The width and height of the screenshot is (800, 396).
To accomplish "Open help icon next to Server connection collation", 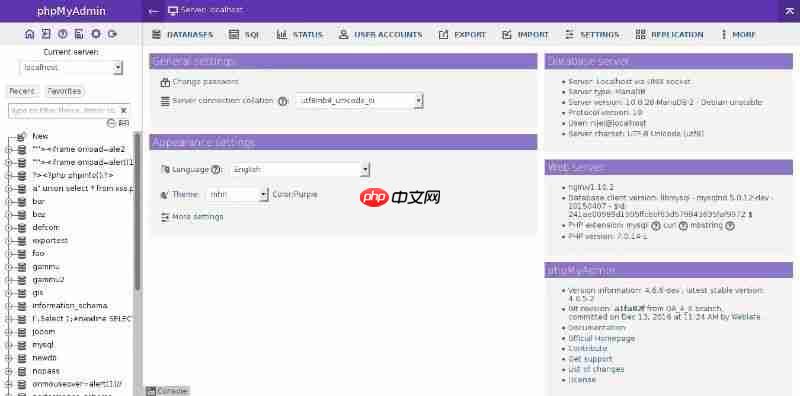I will click(x=283, y=101).
